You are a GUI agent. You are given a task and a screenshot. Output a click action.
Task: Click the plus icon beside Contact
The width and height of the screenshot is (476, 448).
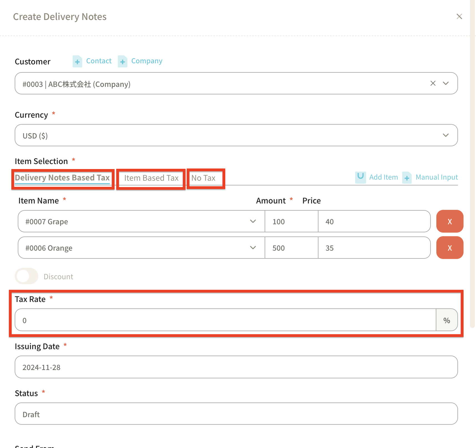tap(77, 61)
